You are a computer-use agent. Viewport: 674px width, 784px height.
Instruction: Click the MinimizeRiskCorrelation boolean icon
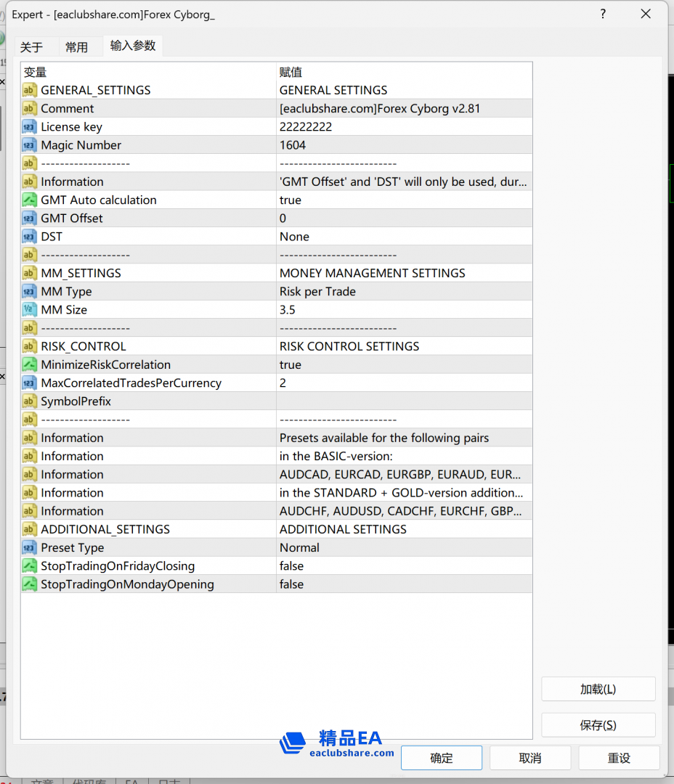click(29, 364)
